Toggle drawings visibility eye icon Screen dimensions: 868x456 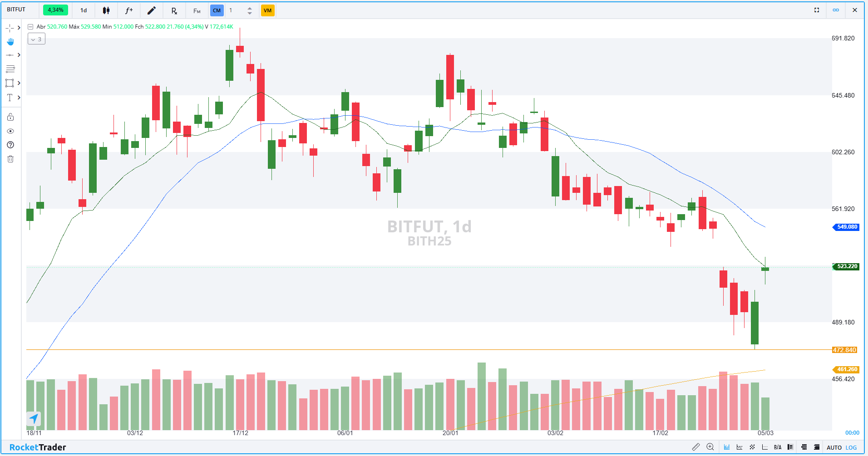coord(10,131)
